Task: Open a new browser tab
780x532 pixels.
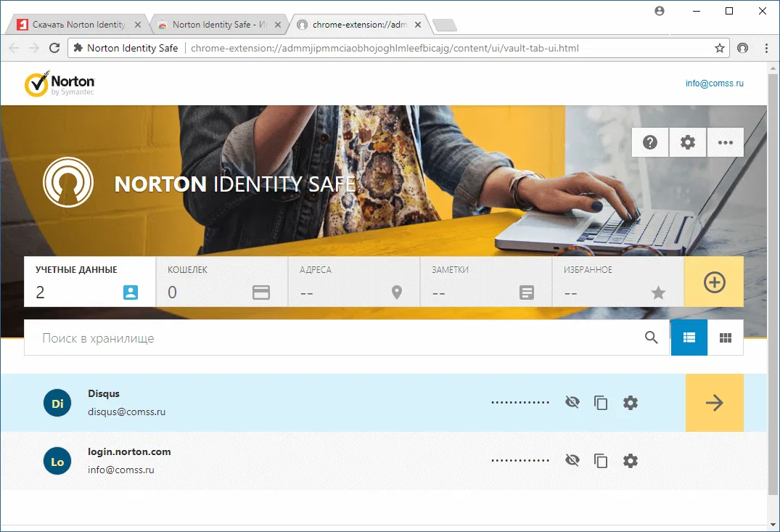Action: click(444, 25)
